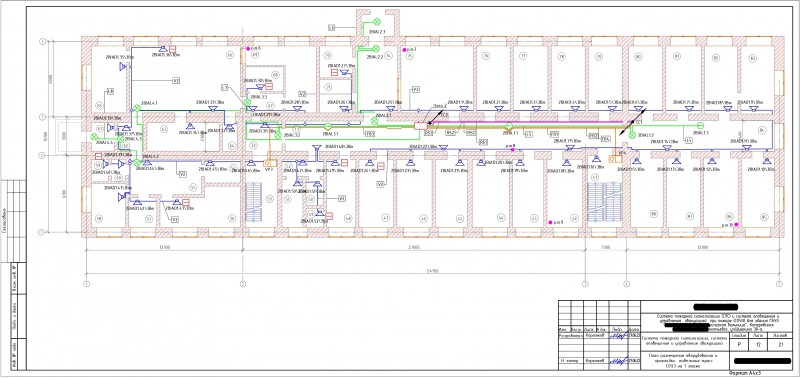Select the green lamp symbol at 2BIAL4.1
The width and height of the screenshot is (800, 378).
pyautogui.click(x=137, y=108)
